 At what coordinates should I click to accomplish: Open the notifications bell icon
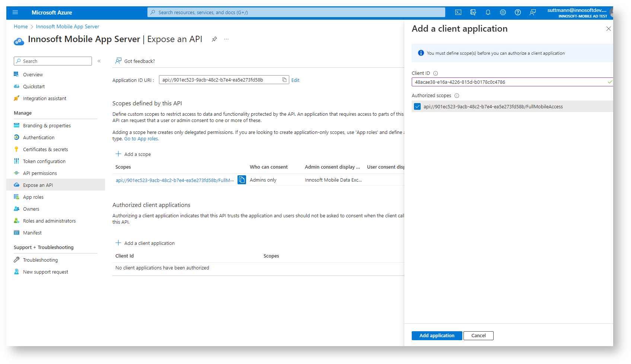(x=488, y=12)
